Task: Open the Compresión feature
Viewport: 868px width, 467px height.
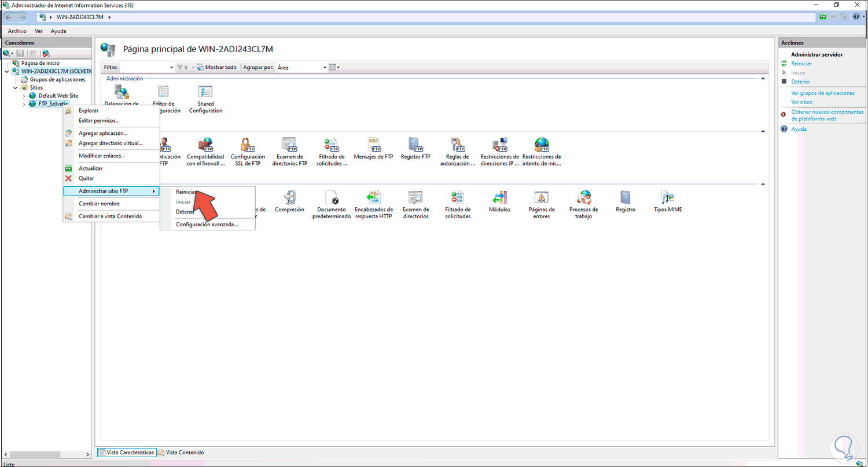Action: point(289,201)
